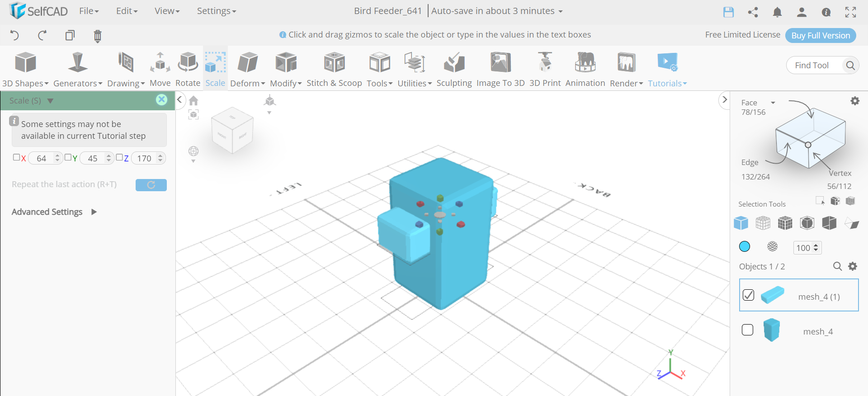Screen dimensions: 868x396
Task: Open the Tutorials menu
Action: point(667,69)
